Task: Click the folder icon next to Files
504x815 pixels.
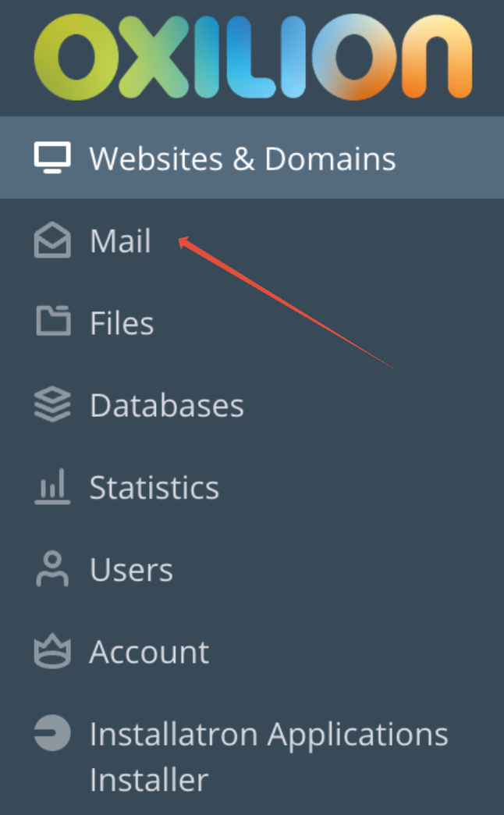Action: pyautogui.click(x=53, y=320)
